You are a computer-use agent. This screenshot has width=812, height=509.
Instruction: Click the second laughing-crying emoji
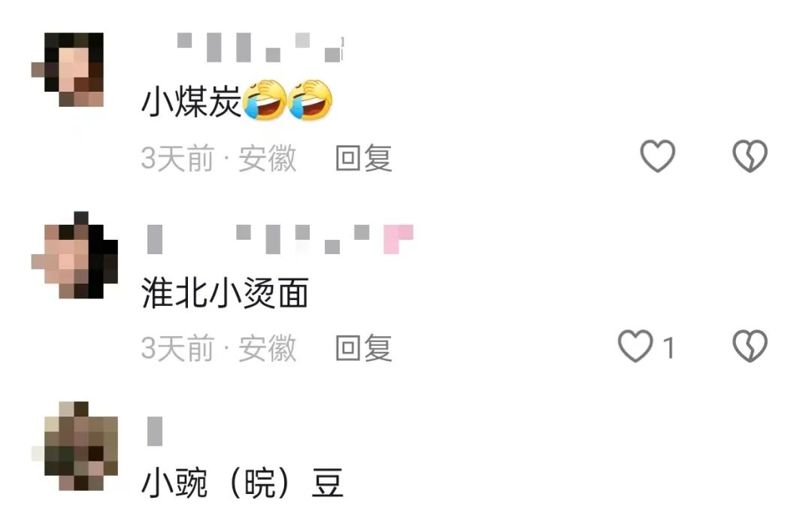[x=311, y=100]
